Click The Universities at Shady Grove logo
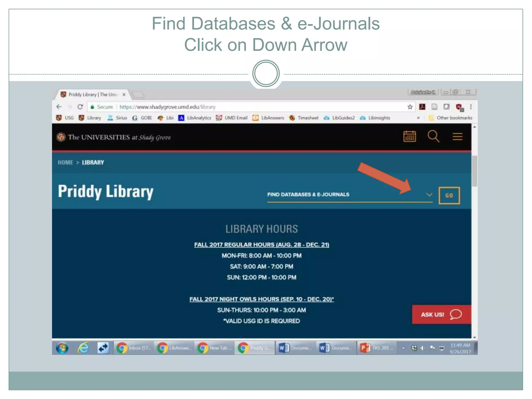Image resolution: width=532 pixels, height=399 pixels. click(114, 137)
